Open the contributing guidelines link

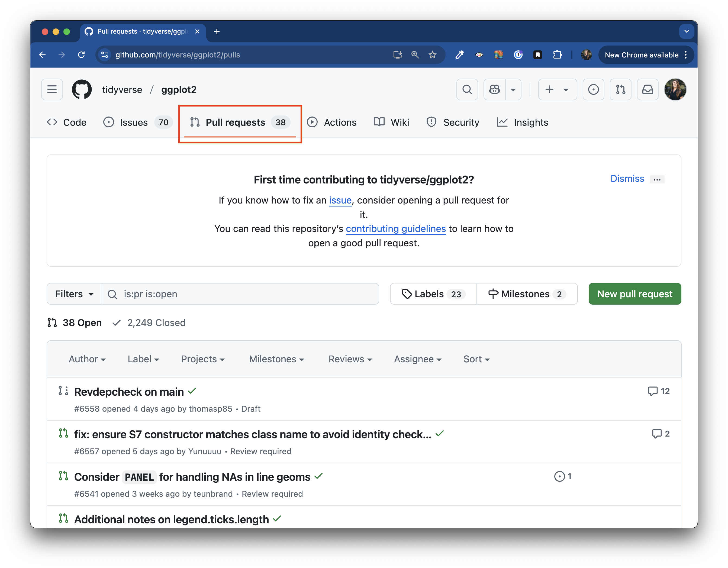coord(396,229)
